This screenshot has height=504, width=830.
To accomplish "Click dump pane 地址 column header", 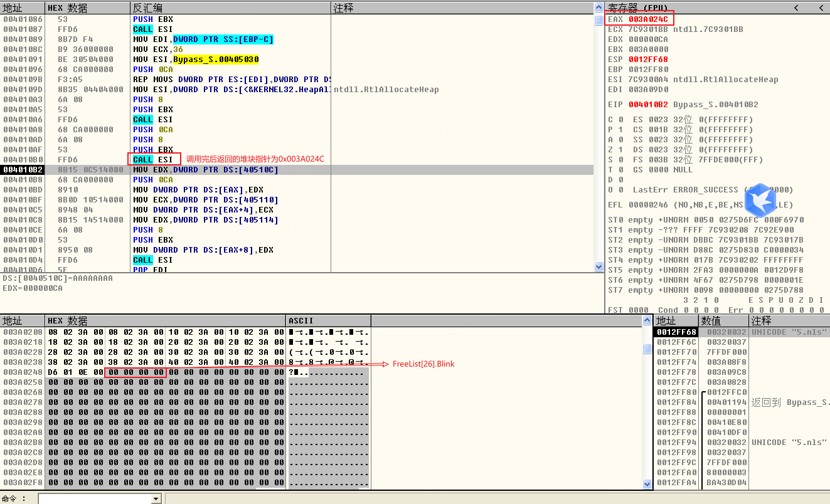I will 23,320.
